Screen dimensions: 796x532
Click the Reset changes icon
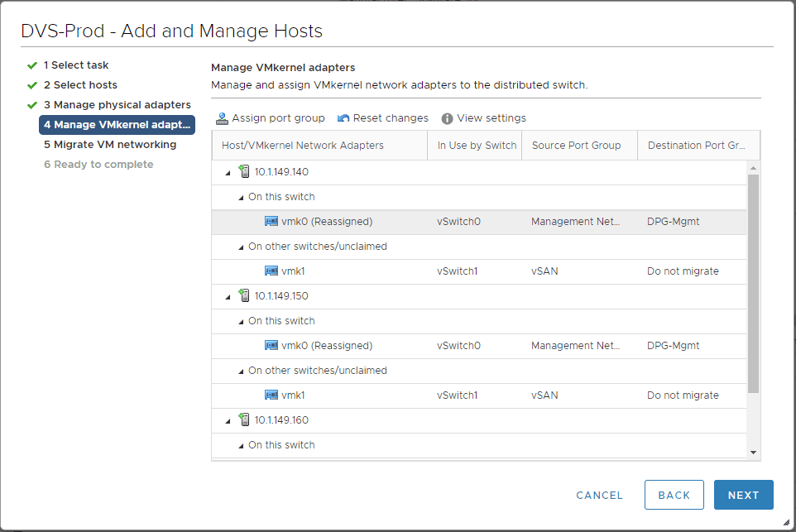click(343, 117)
